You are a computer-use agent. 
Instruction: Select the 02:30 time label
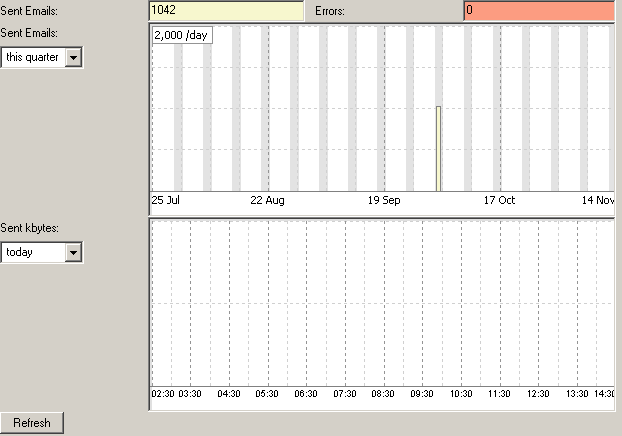coord(163,394)
